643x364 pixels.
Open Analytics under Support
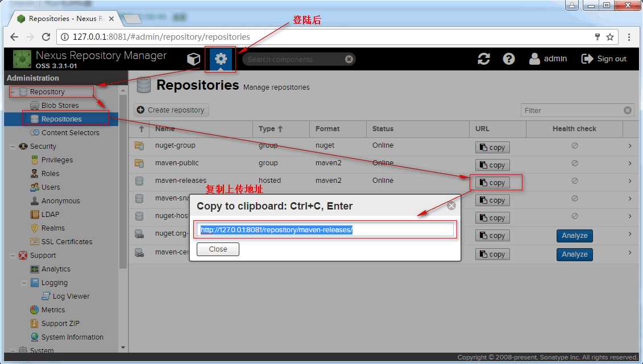pos(56,269)
